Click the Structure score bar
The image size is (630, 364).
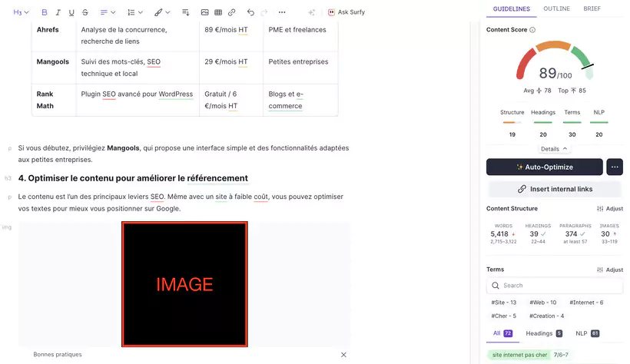point(512,123)
